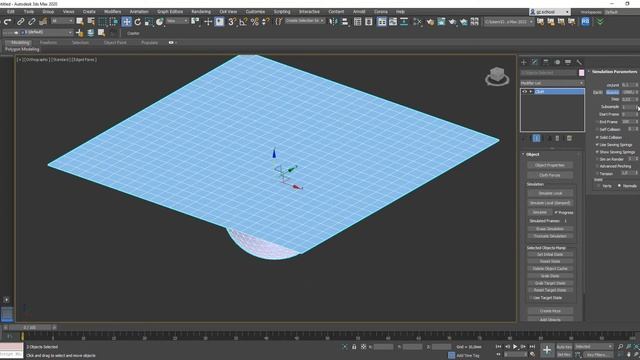This screenshot has height=360, width=640.
Task: Open the project path dropdown
Action: pyautogui.click(x=509, y=22)
